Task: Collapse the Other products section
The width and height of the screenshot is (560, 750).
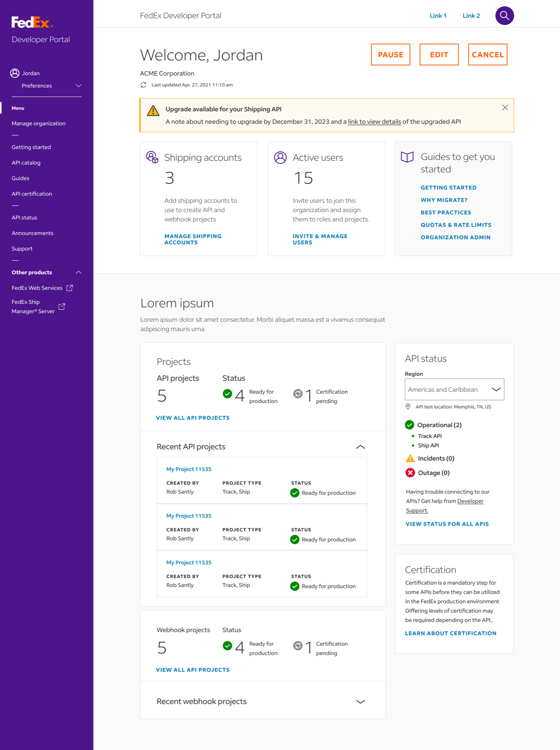Action: tap(78, 273)
